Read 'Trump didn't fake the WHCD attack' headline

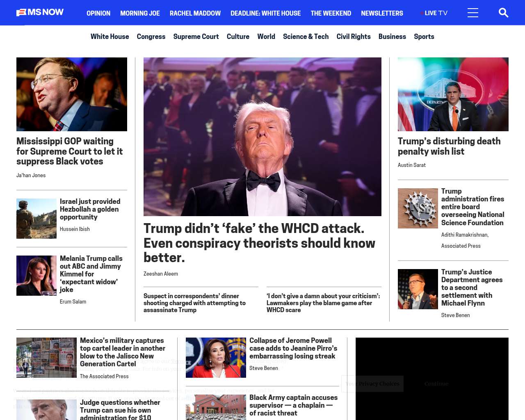coord(259,243)
